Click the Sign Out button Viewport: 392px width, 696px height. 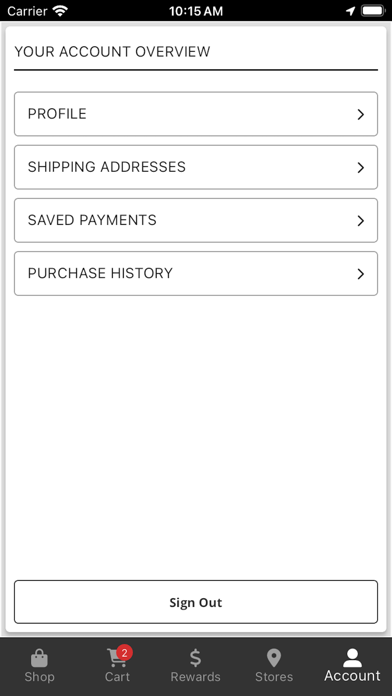point(196,602)
